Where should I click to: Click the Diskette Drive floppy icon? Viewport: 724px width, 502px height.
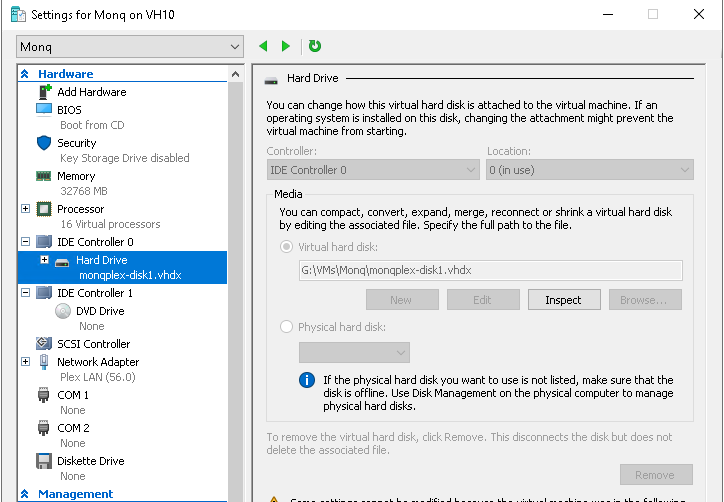click(44, 461)
